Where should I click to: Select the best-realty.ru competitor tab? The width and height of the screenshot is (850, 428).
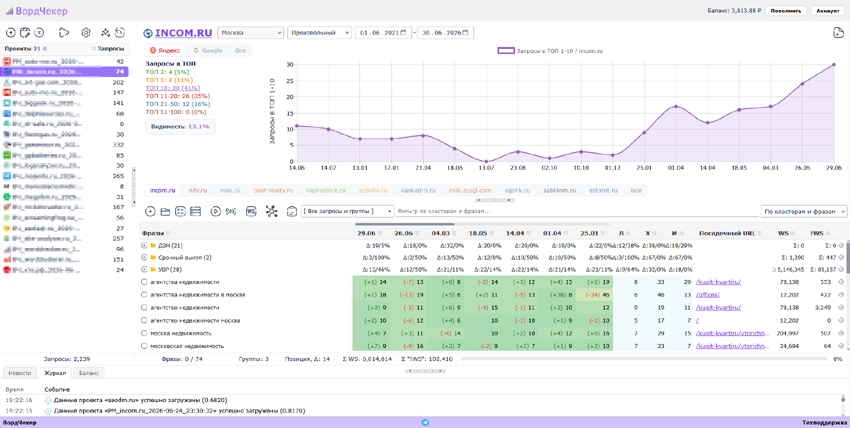(273, 191)
